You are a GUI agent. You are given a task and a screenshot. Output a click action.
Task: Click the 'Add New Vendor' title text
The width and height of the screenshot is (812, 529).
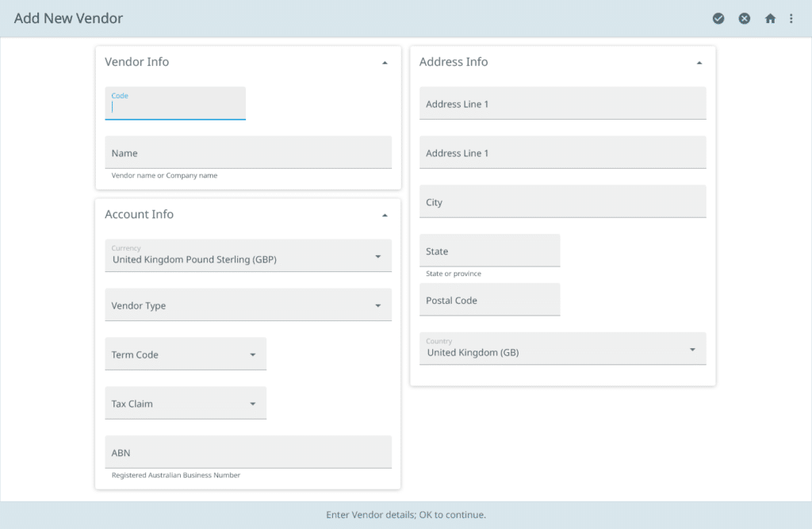(68, 18)
